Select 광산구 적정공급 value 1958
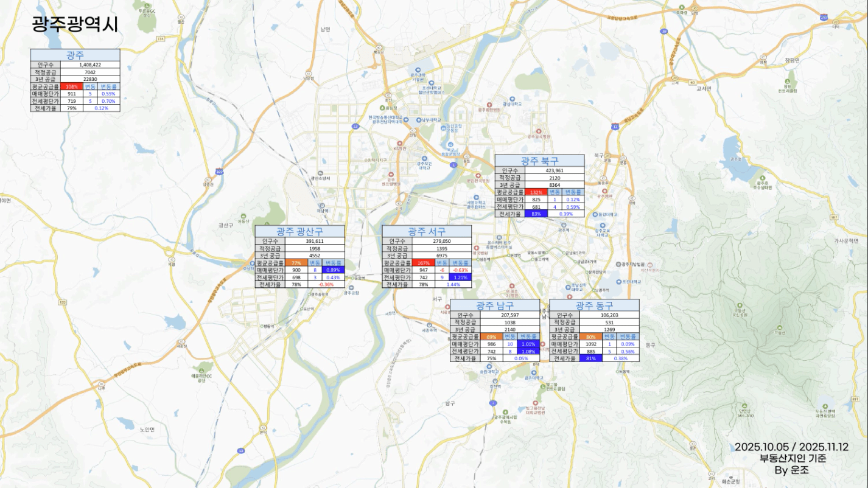The height and width of the screenshot is (488, 868). pos(315,248)
